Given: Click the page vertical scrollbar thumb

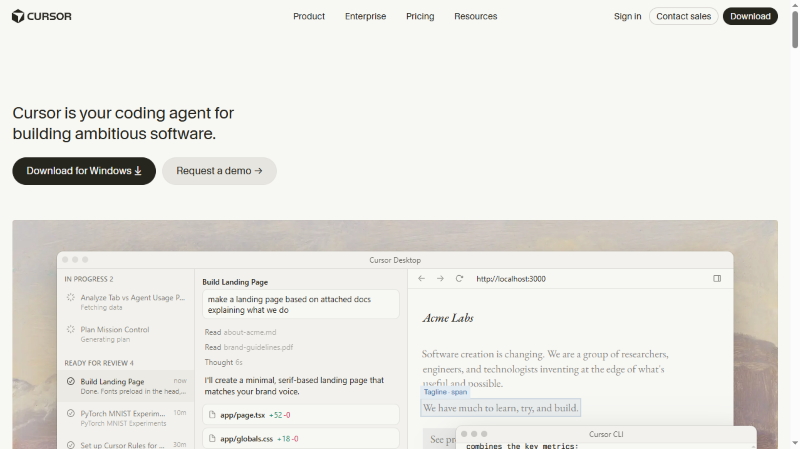Looking at the screenshot, I should 795,30.
